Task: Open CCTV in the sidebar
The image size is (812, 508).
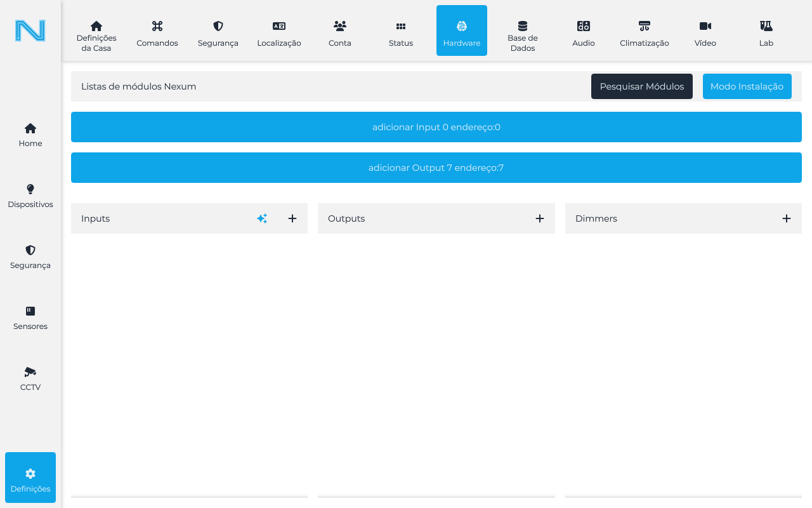Action: point(30,378)
